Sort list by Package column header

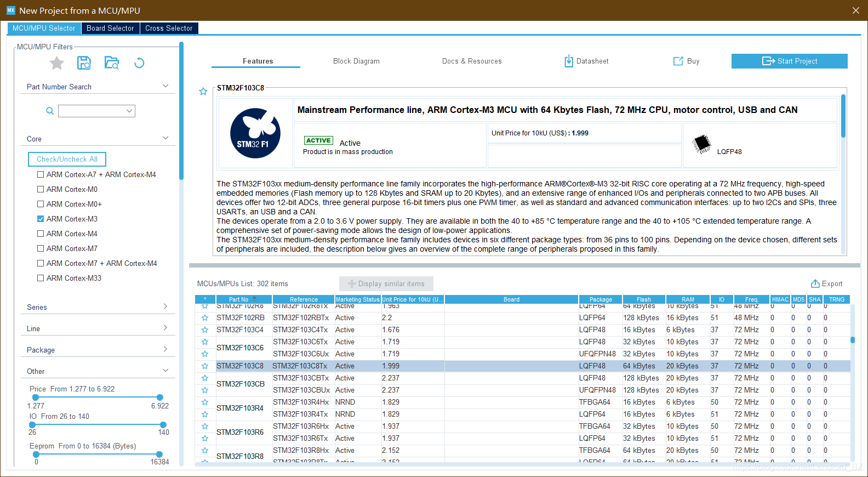(x=601, y=299)
